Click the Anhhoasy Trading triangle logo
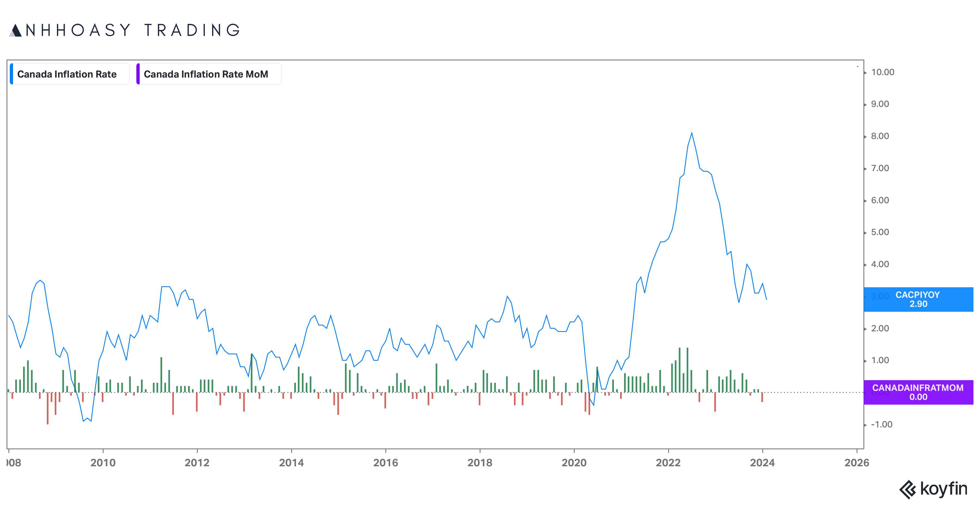980x506 pixels. point(15,30)
